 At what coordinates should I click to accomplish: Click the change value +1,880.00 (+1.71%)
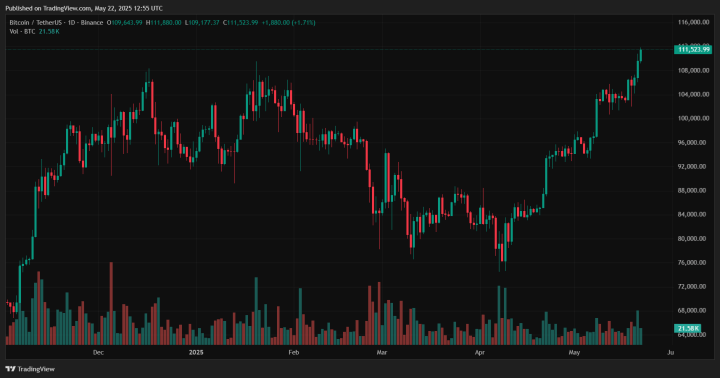point(288,23)
